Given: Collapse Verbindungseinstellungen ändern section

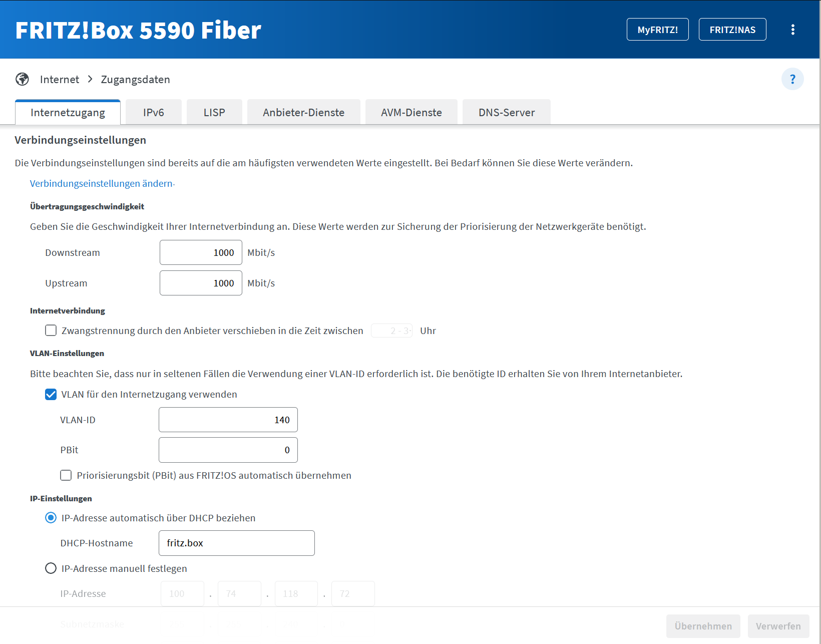Looking at the screenshot, I should [x=102, y=183].
